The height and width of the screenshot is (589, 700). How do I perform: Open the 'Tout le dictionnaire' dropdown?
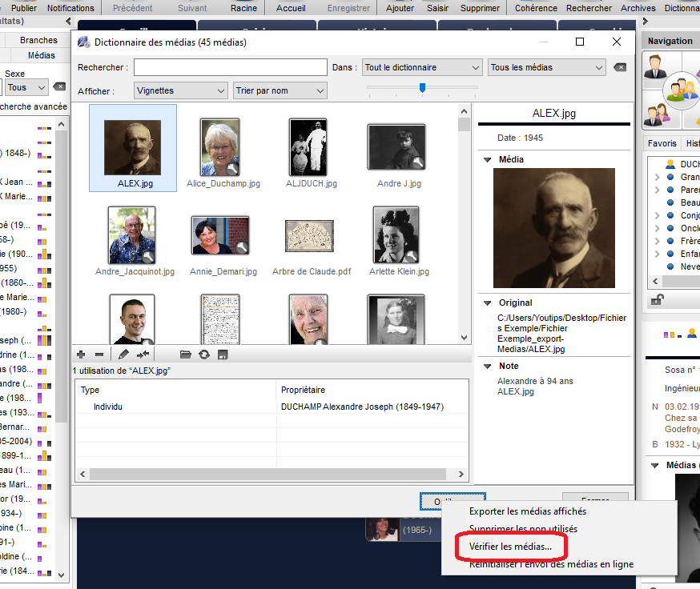point(422,68)
